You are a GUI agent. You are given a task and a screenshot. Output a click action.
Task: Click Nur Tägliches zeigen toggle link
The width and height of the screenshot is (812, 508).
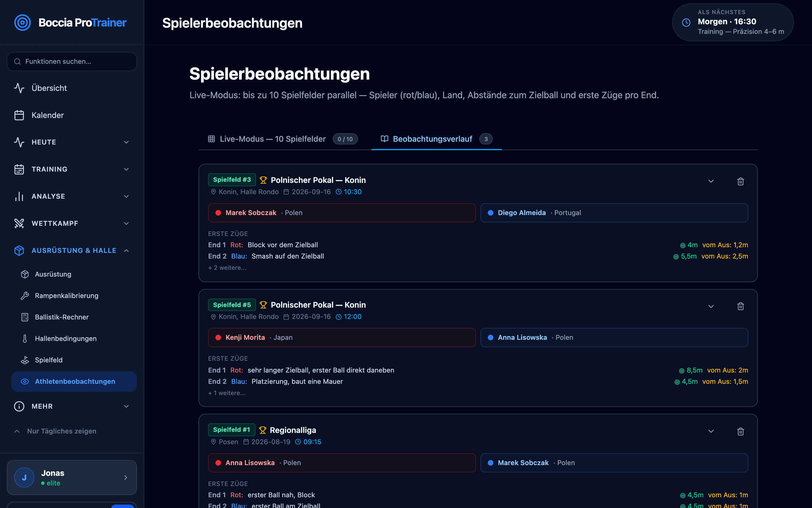[x=55, y=431]
